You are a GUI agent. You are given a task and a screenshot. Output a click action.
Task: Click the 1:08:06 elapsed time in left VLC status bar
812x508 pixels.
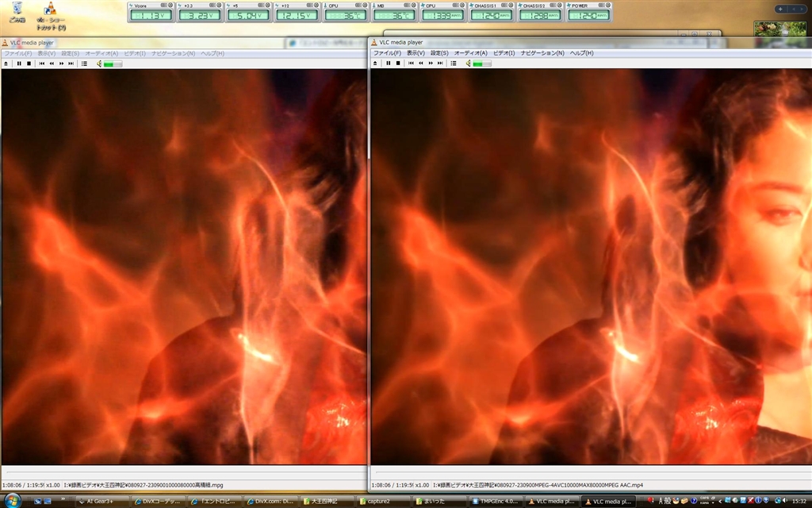[11, 485]
